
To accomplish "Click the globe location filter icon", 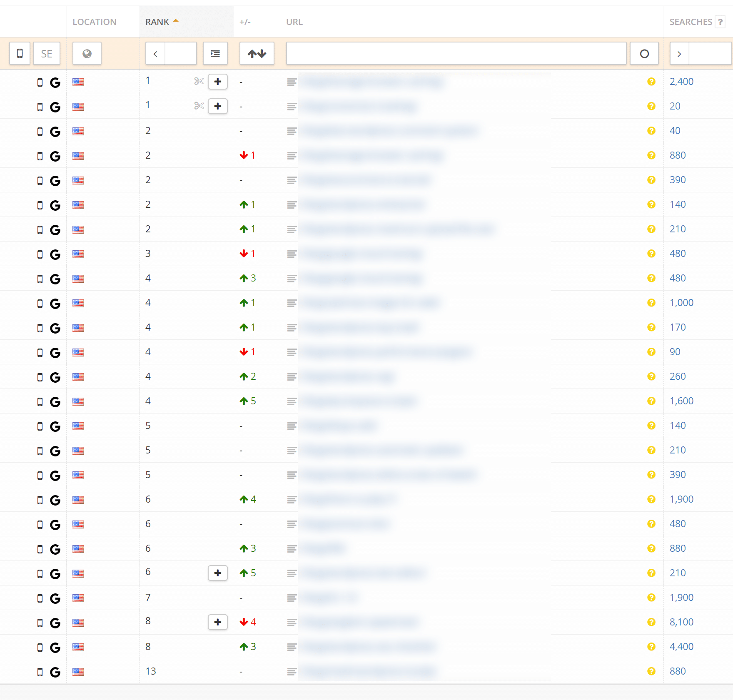I will click(x=87, y=53).
